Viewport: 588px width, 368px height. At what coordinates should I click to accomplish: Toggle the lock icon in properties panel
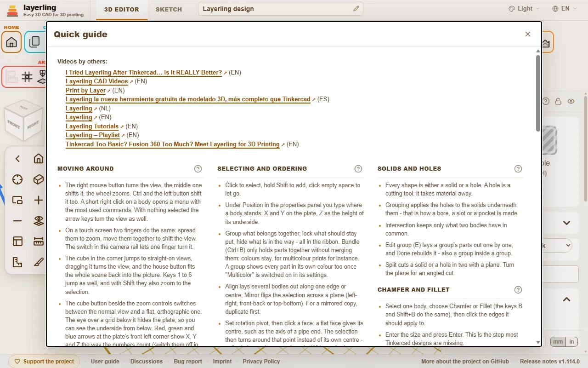558,101
